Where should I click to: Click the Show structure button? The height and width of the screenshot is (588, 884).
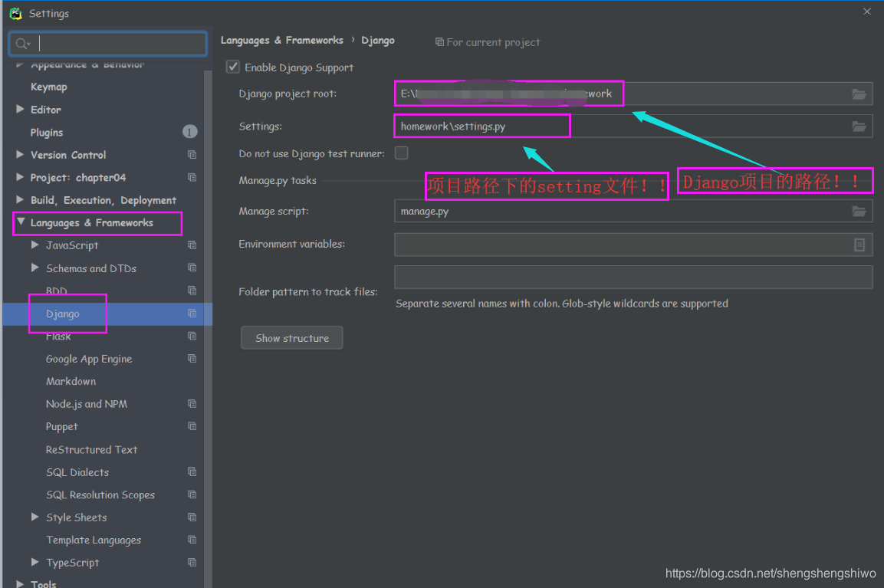292,338
